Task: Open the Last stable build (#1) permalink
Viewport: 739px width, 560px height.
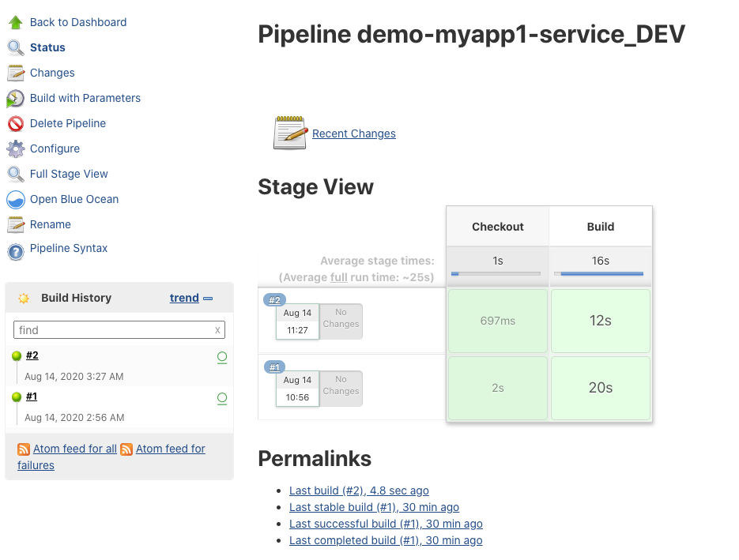Action: coord(374,507)
